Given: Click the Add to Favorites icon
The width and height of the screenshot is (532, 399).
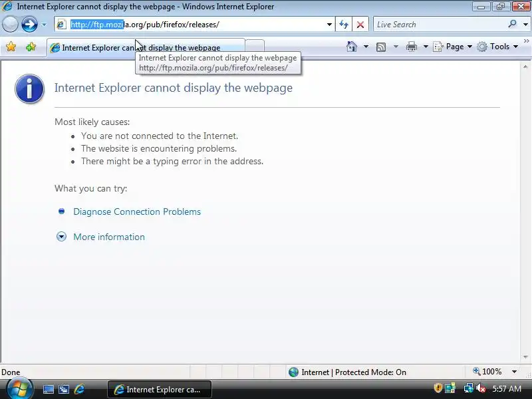Looking at the screenshot, I should pos(31,47).
